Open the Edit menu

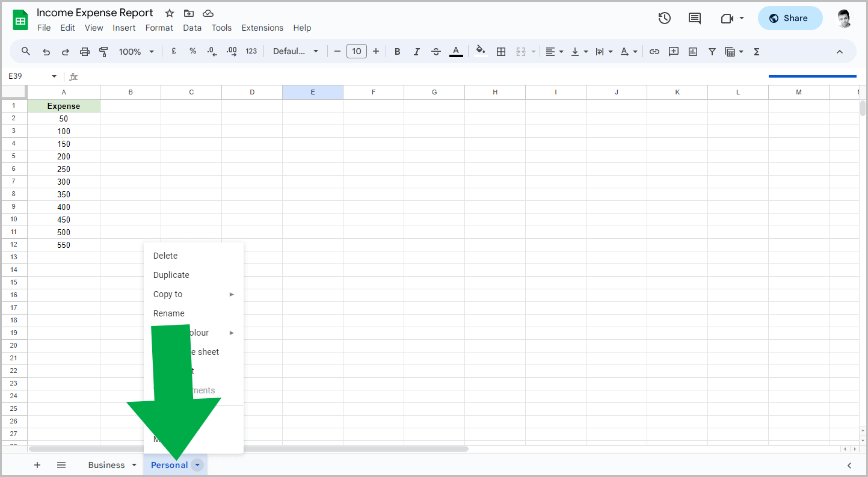68,28
